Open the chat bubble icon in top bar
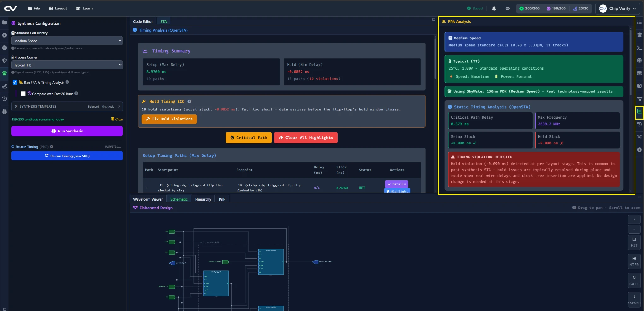 [x=507, y=9]
